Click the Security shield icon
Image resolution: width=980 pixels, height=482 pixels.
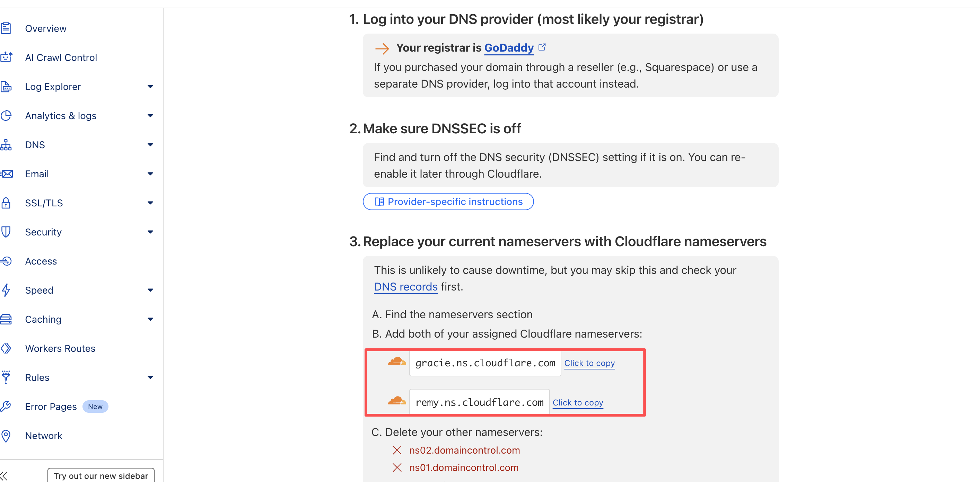coord(6,232)
